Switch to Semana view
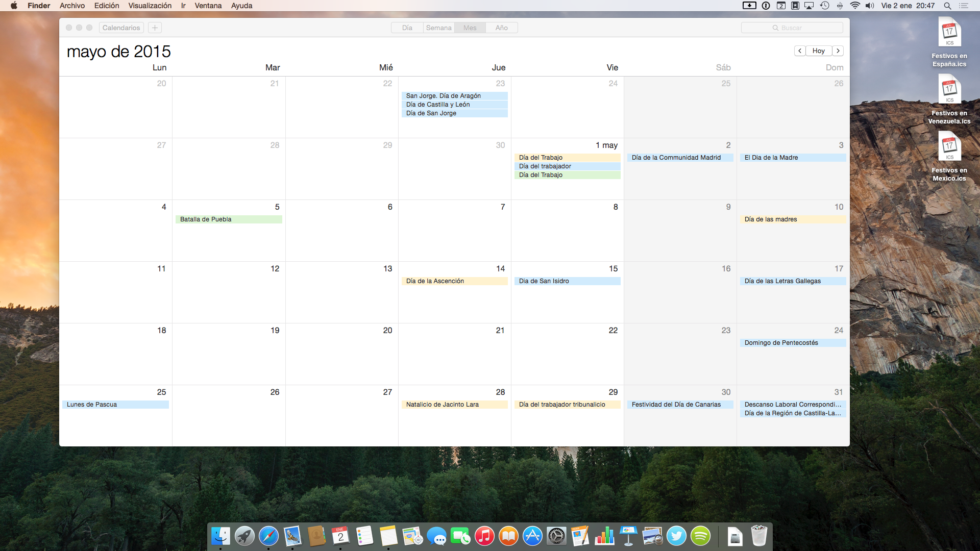Screen dimensions: 980x551 (438, 28)
